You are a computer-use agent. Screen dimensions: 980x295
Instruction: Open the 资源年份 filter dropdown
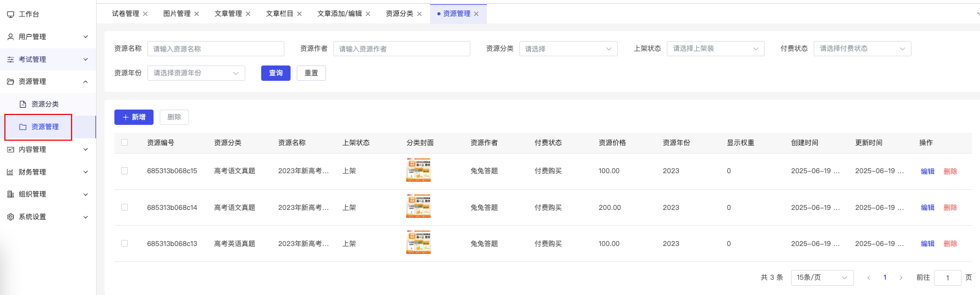point(196,73)
